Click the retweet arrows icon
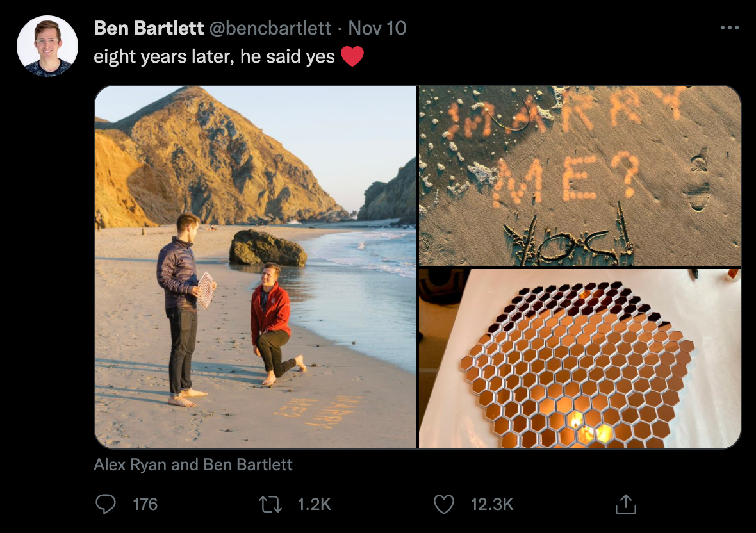Image resolution: width=756 pixels, height=533 pixels. tap(270, 504)
